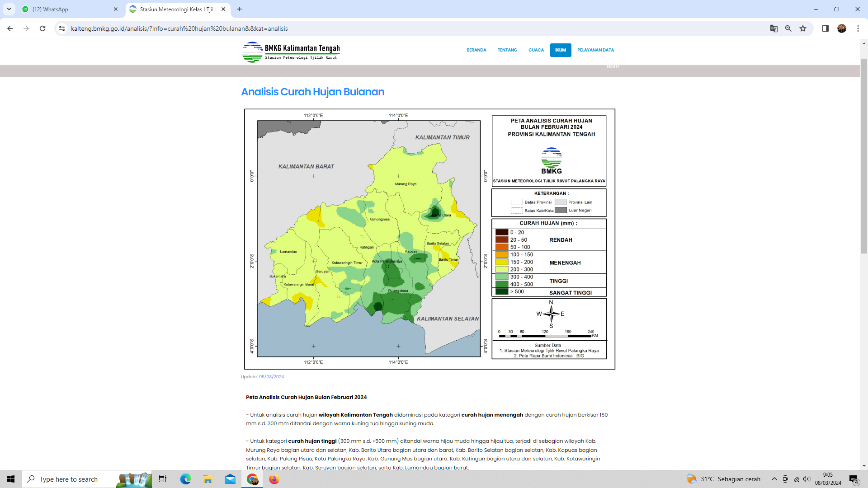Image resolution: width=868 pixels, height=488 pixels.
Task: Toggle the Chrome side panel
Action: (x=826, y=28)
